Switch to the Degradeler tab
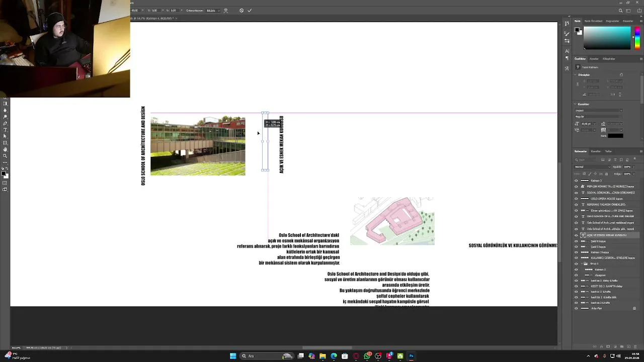The image size is (644, 362). pos(612,21)
